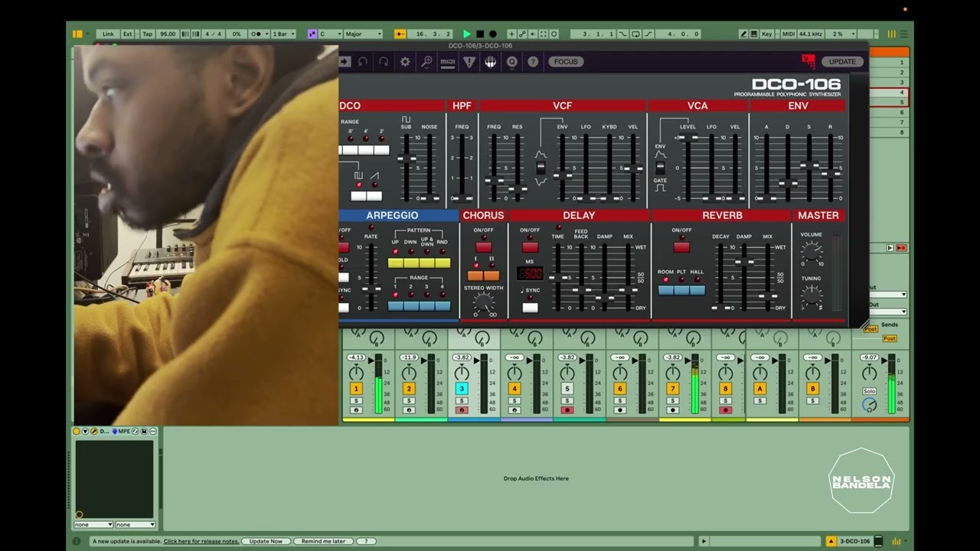Open the 'Click here for release notes' link
The image size is (980, 551).
tap(201, 541)
